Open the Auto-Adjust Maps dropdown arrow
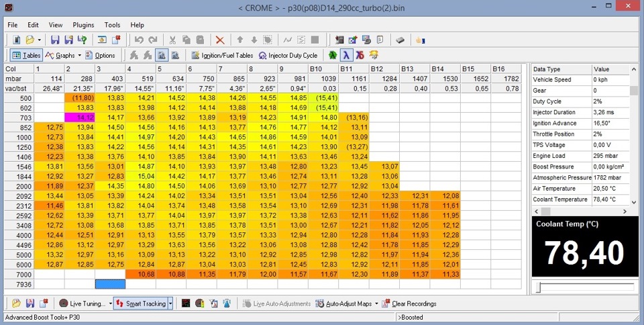Screen dimensions: 644x325 (x=376, y=304)
